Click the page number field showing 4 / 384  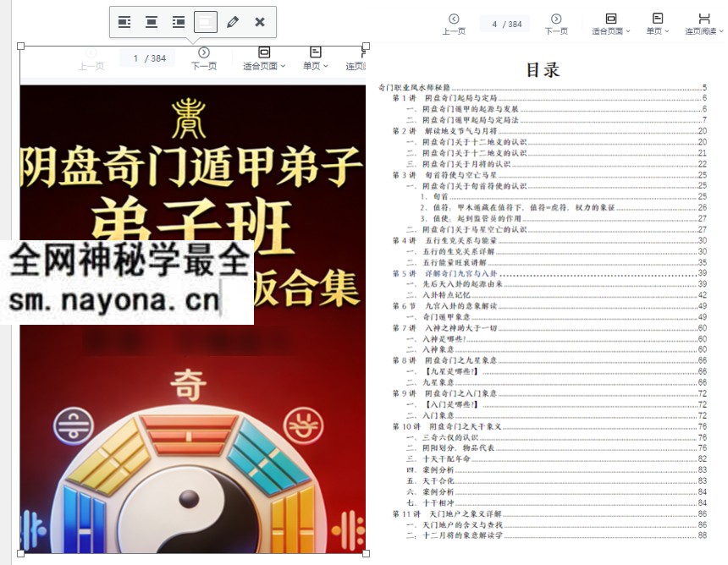pyautogui.click(x=506, y=25)
